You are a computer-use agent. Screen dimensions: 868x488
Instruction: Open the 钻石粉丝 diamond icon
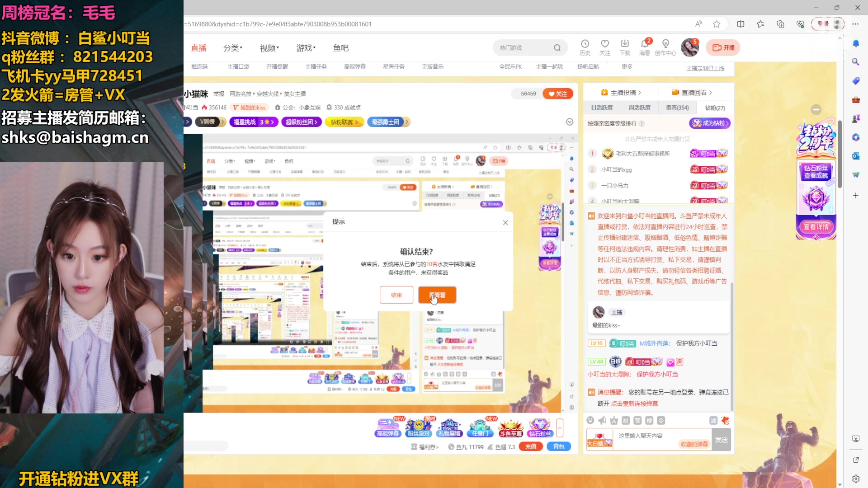[x=540, y=427]
